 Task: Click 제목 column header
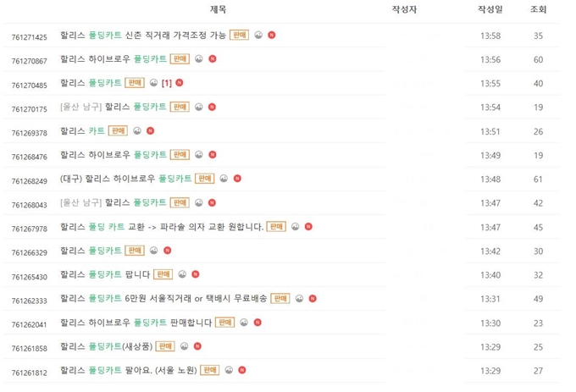point(218,9)
